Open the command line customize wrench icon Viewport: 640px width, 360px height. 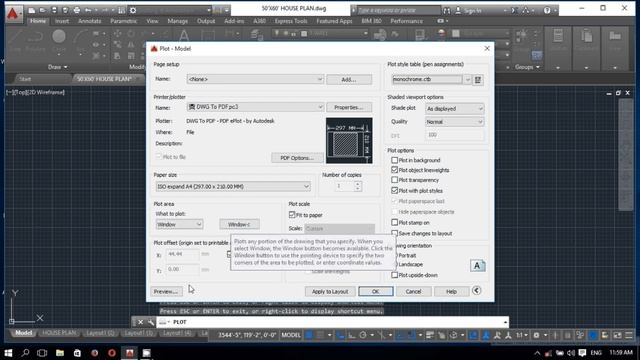(151, 322)
